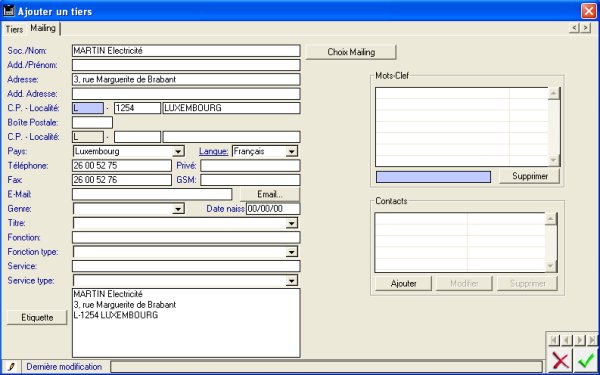Click the second C.P. postal code field
600x375 pixels.
137,137
